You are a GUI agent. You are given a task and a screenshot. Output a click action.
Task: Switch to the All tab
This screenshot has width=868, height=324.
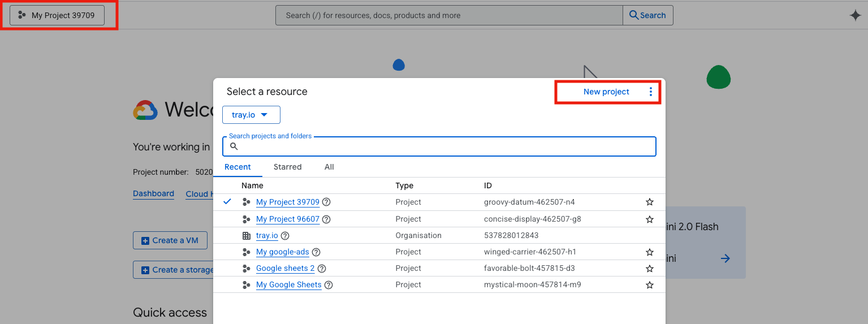[329, 167]
